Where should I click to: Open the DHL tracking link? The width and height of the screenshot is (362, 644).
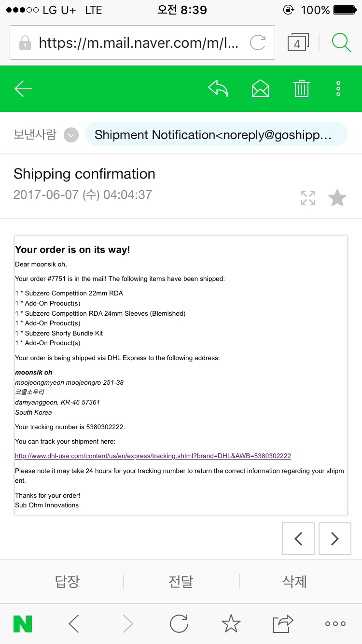click(x=153, y=456)
